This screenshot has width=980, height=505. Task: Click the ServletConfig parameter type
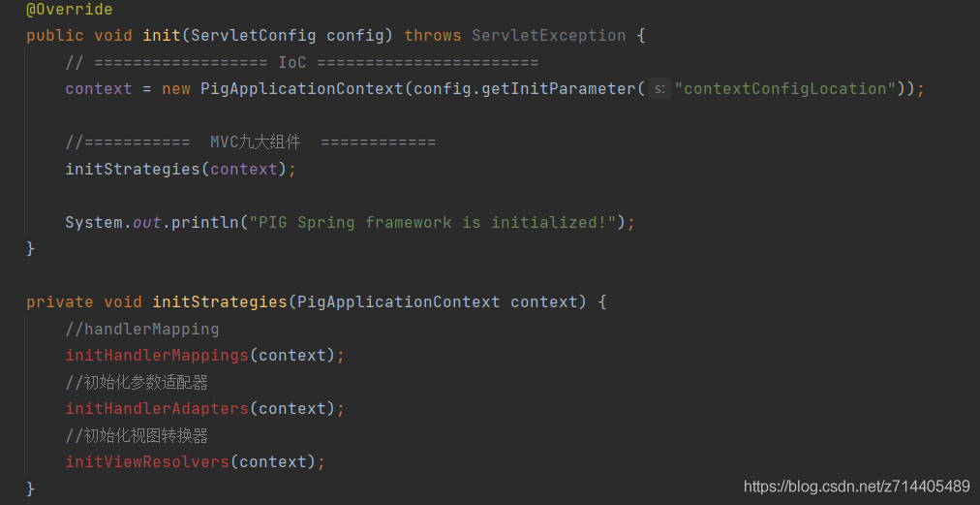(x=254, y=36)
